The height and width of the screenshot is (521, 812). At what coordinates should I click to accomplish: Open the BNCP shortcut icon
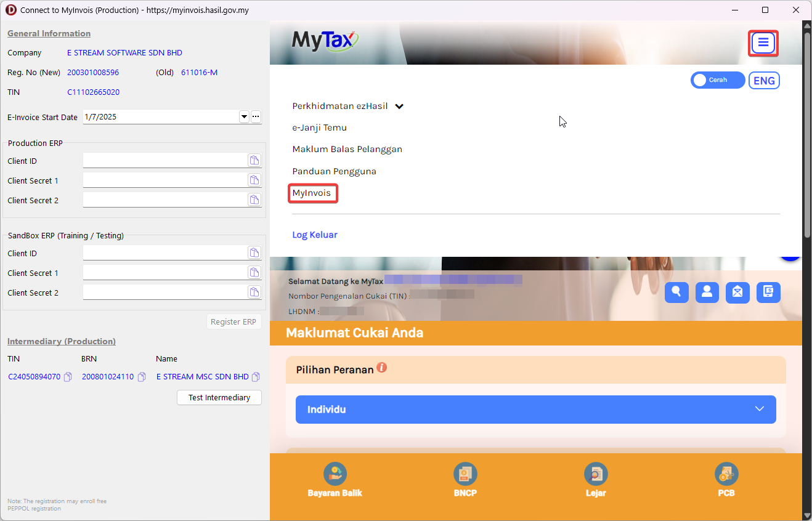click(465, 474)
